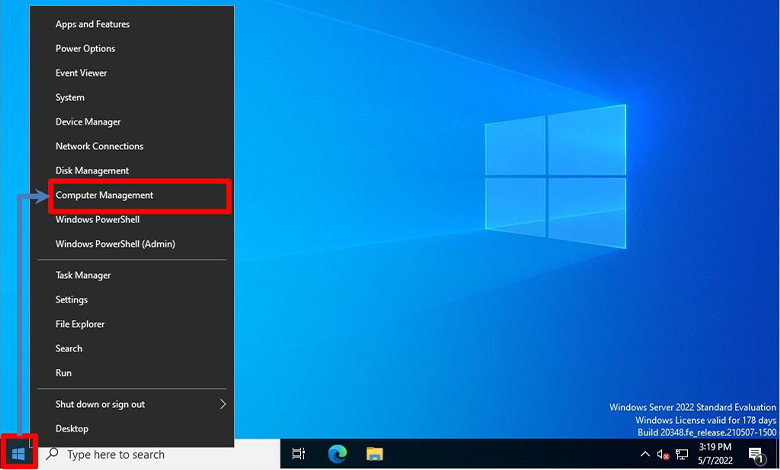This screenshot has height=470, width=780.
Task: Open Network Connections
Action: pos(132,146)
